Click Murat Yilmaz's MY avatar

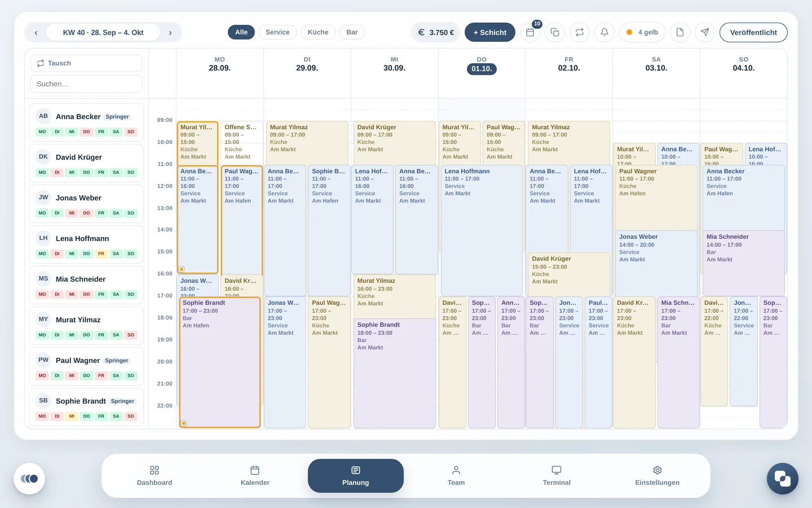[43, 319]
